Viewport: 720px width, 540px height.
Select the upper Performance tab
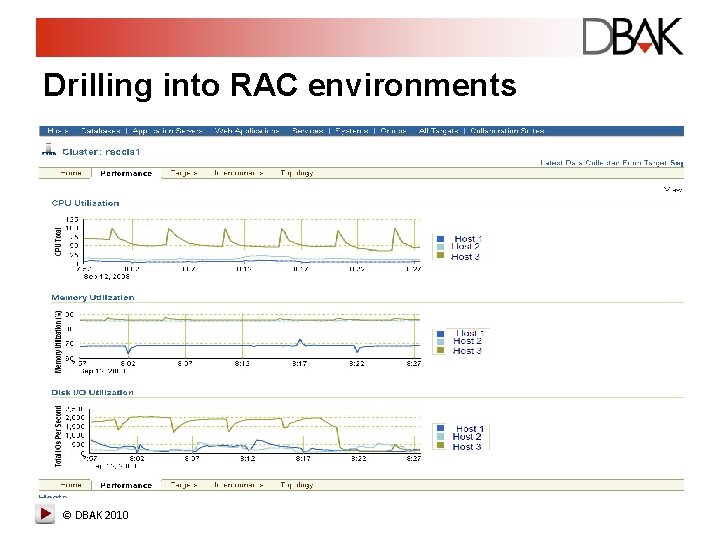[x=126, y=174]
